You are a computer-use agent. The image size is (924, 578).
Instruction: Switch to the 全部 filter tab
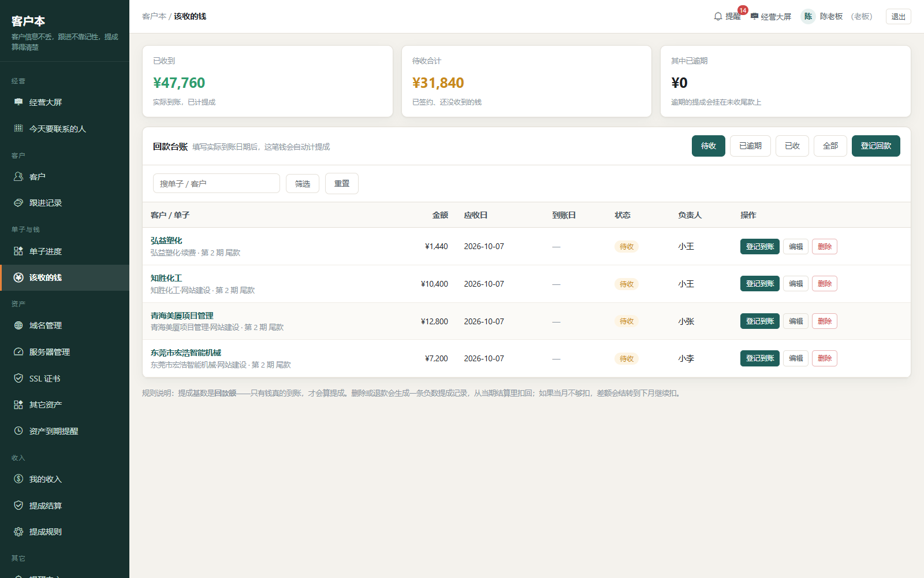click(830, 146)
